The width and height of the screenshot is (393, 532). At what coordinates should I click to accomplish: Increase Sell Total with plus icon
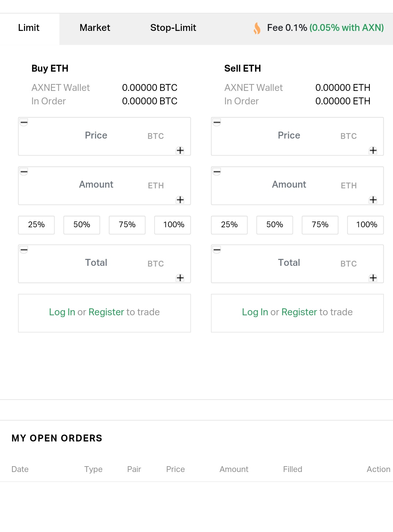click(x=373, y=278)
